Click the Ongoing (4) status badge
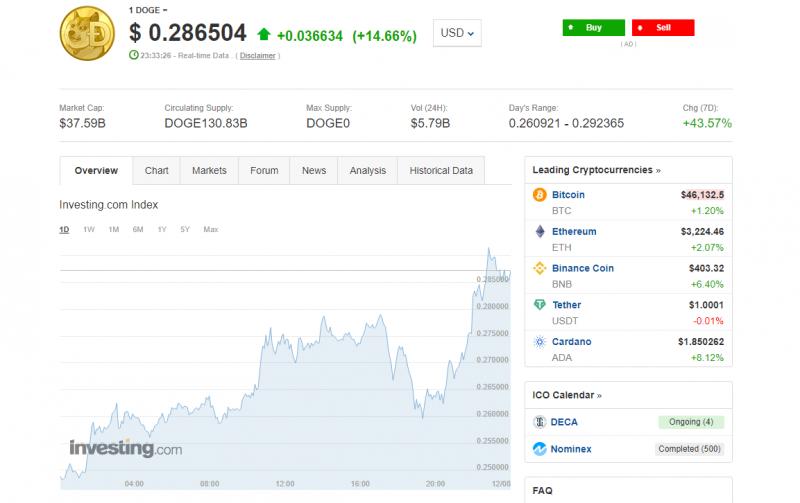This screenshot has height=503, width=800. point(691,422)
